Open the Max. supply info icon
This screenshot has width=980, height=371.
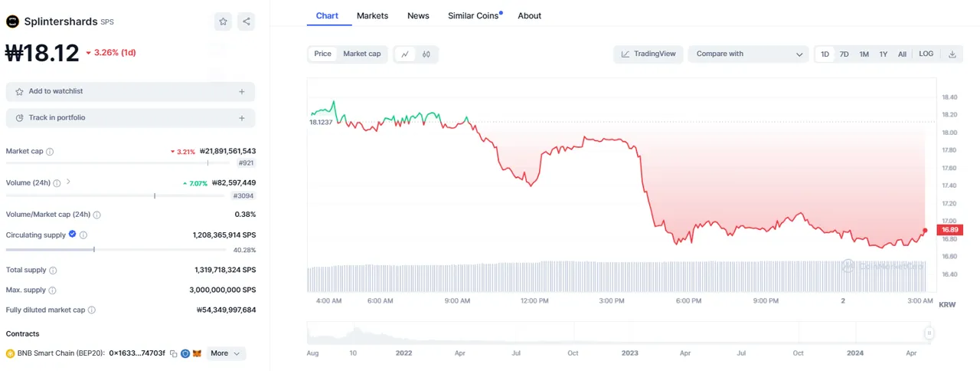53,290
